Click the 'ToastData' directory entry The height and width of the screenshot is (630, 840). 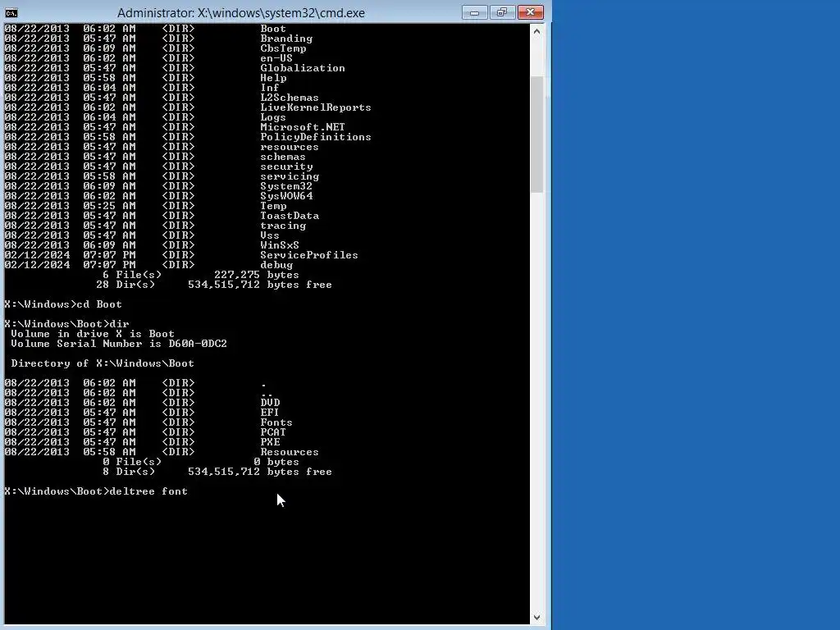point(290,216)
